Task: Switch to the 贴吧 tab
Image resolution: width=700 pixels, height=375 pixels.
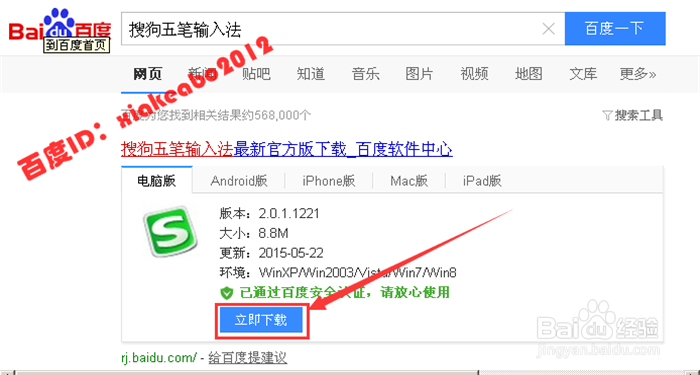Action: [x=256, y=74]
